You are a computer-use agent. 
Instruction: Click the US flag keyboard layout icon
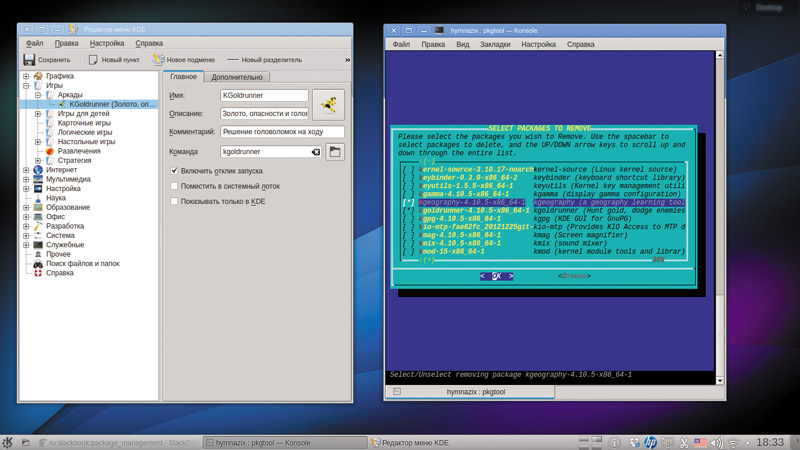(x=700, y=443)
